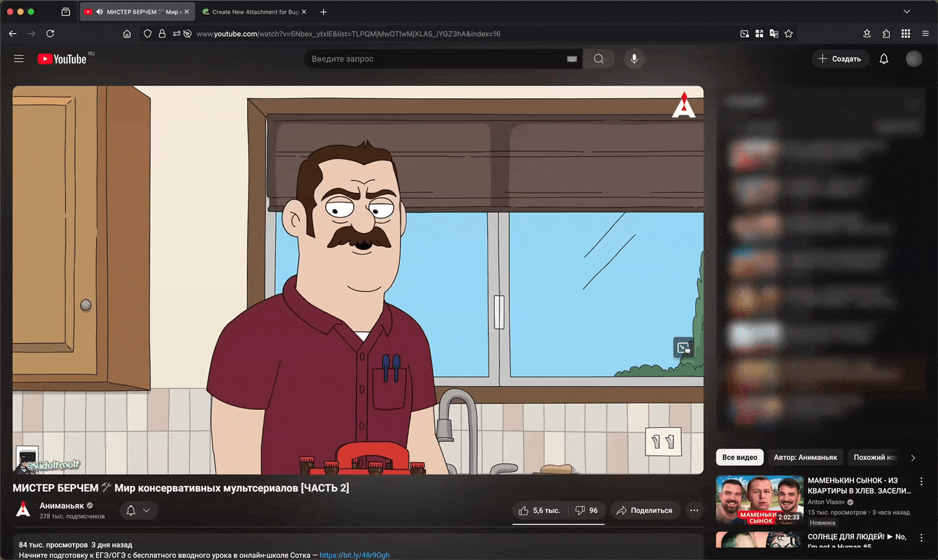Close the Create New Attachment tab
The image size is (938, 560).
[304, 12]
